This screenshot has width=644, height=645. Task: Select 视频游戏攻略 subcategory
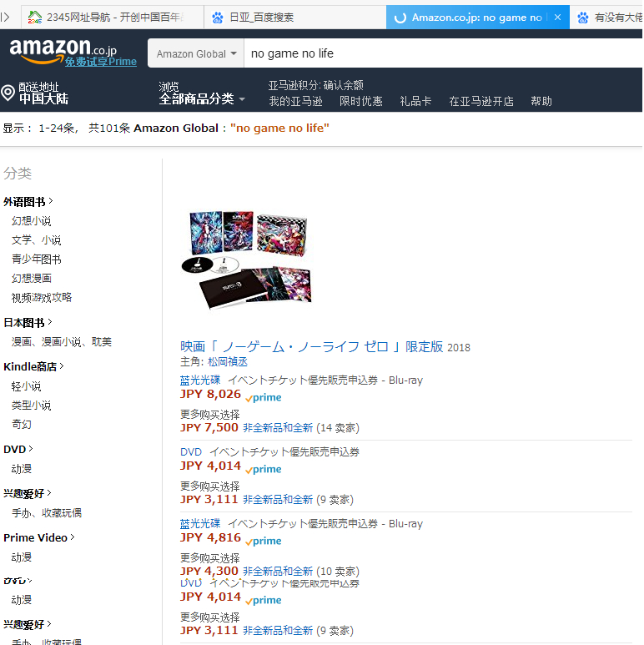pyautogui.click(x=42, y=297)
